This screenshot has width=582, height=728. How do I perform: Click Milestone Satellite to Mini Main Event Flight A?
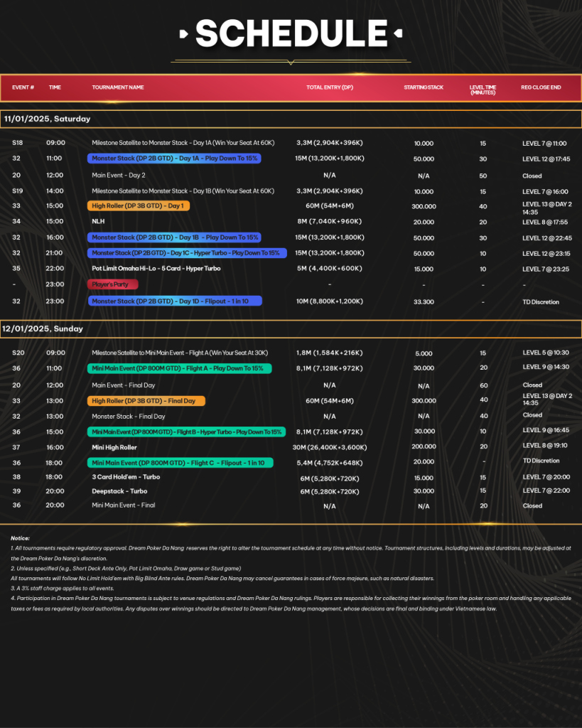(180, 353)
